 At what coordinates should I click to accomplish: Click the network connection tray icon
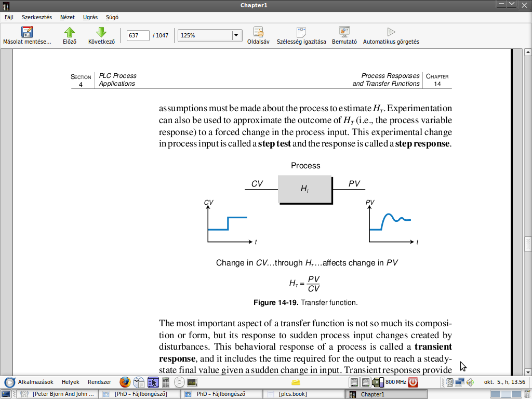coord(460,382)
